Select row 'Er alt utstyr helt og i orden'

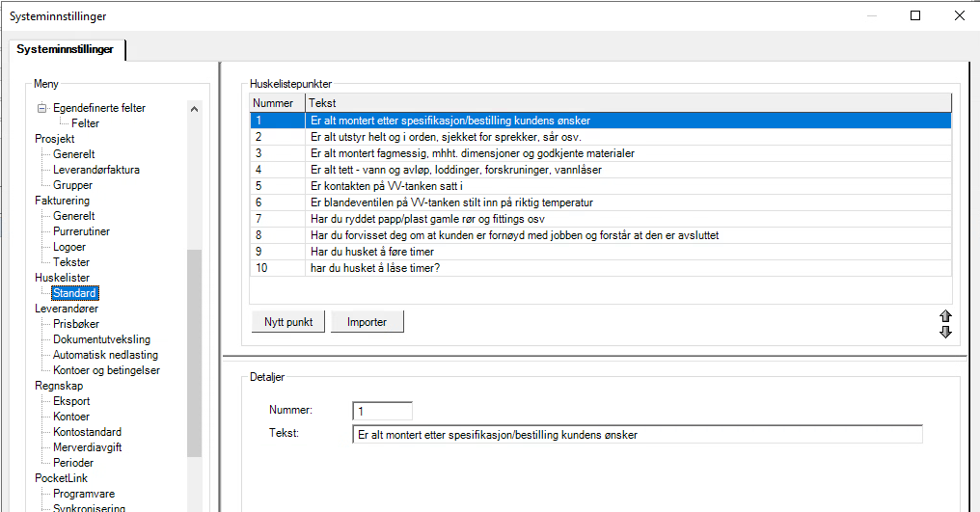(x=601, y=137)
